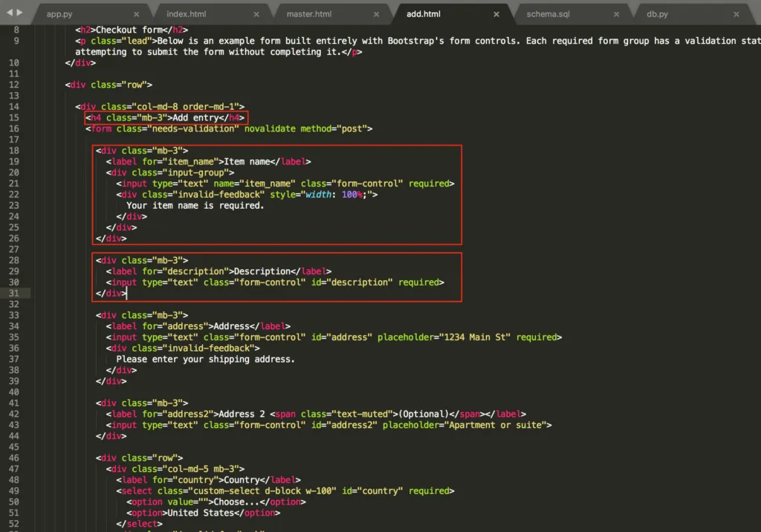
Task: Click the 'Description' label text on line 29
Action: pyautogui.click(x=262, y=271)
